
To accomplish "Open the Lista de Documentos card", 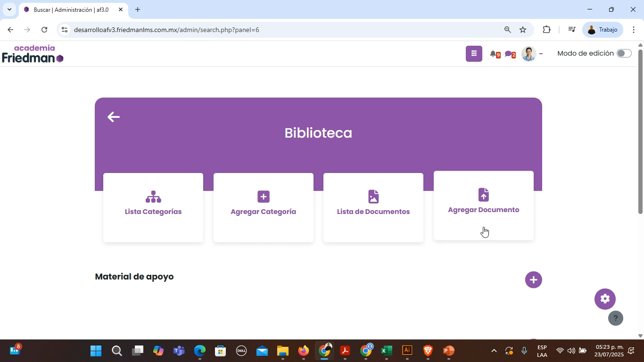I will pyautogui.click(x=373, y=208).
